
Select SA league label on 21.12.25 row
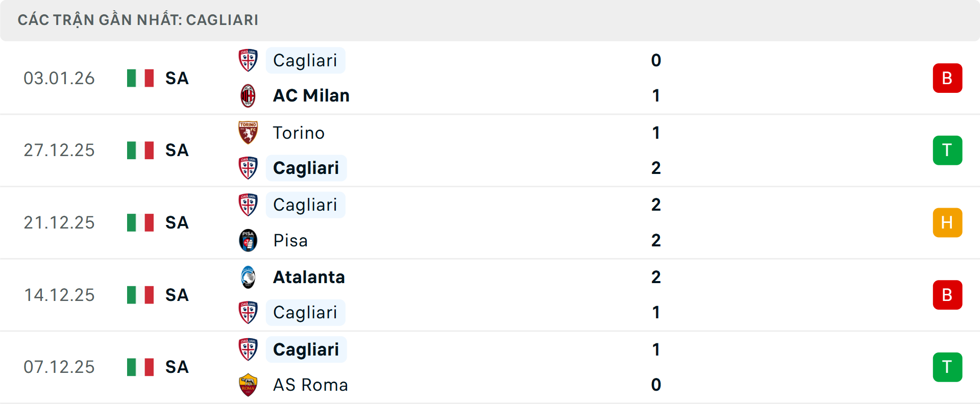(x=177, y=223)
